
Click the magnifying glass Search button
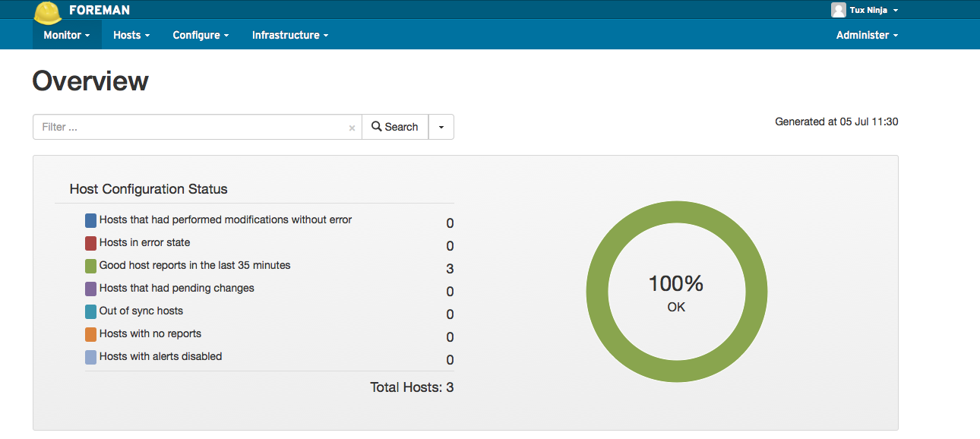click(395, 127)
